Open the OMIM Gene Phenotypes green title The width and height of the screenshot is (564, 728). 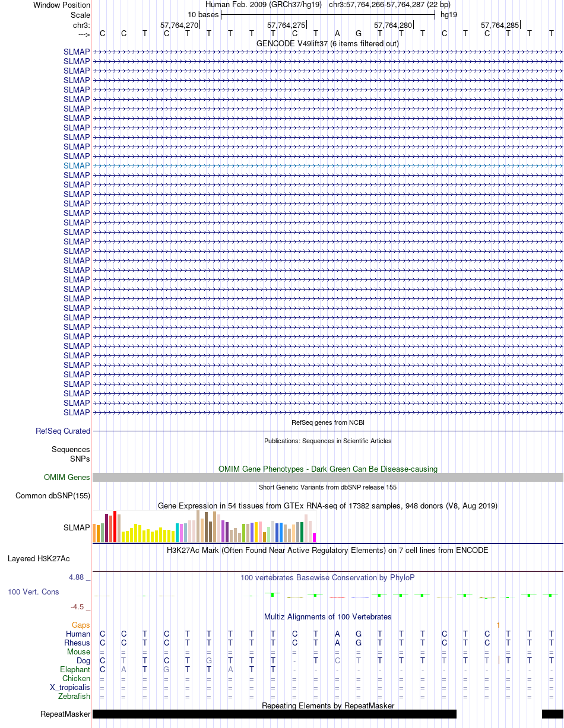[x=328, y=469]
